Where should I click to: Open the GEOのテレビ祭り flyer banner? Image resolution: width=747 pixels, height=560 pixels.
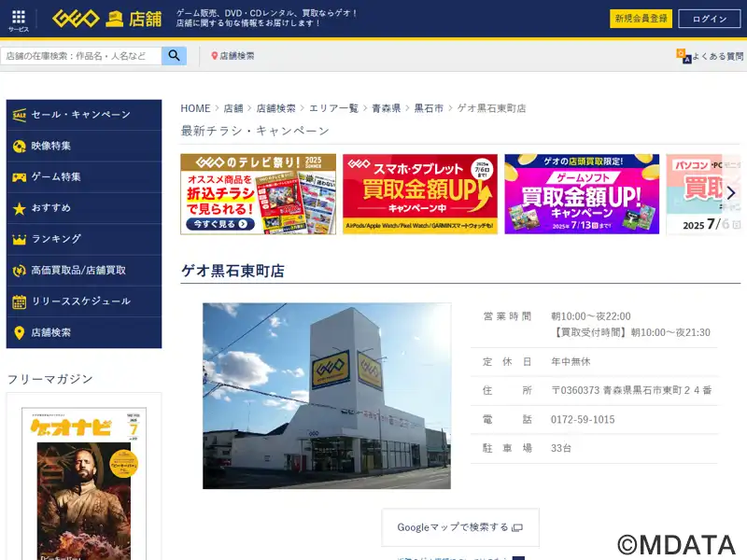pyautogui.click(x=259, y=194)
